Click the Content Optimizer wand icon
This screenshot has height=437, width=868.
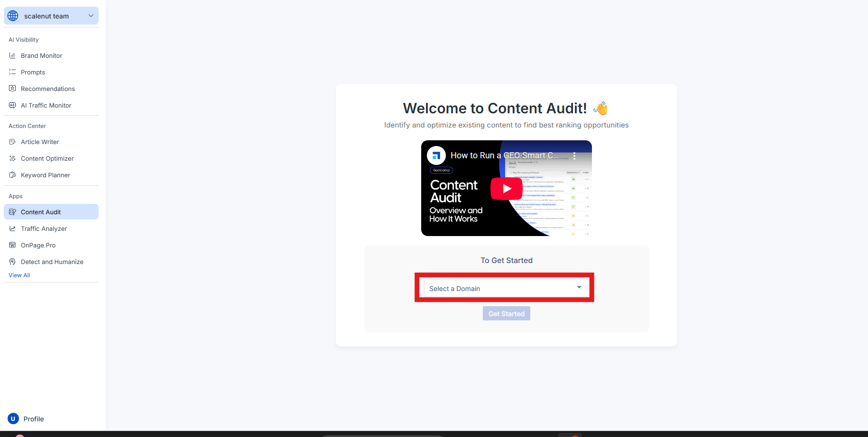(x=12, y=158)
